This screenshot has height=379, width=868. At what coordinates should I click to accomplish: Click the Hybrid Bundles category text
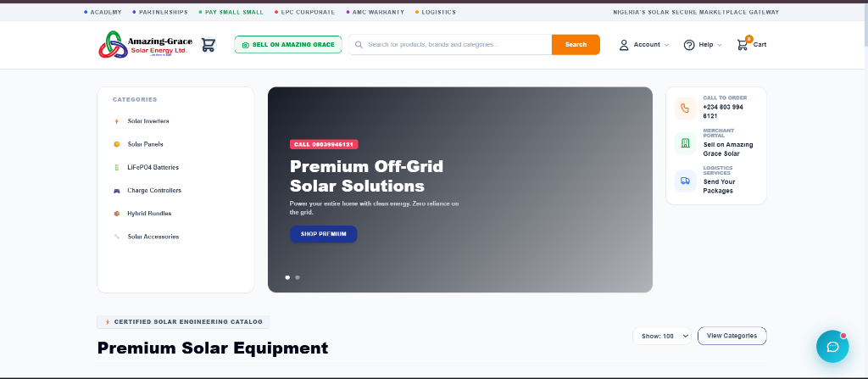149,214
